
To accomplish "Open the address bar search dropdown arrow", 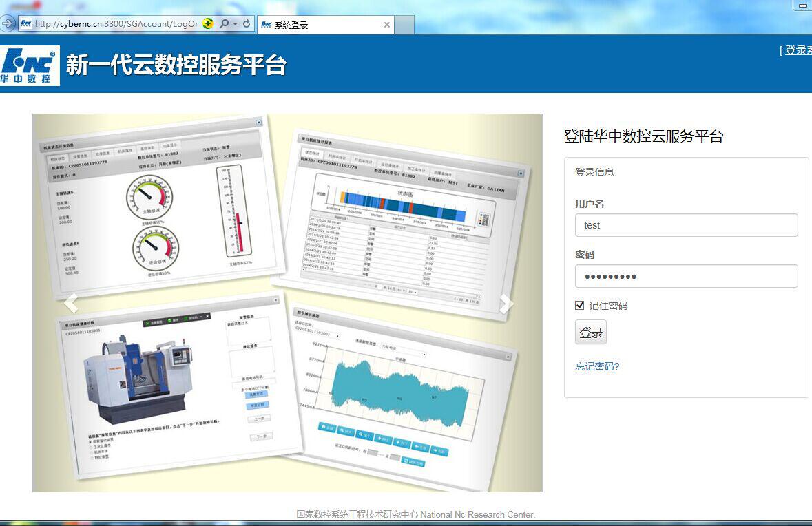I will point(235,24).
